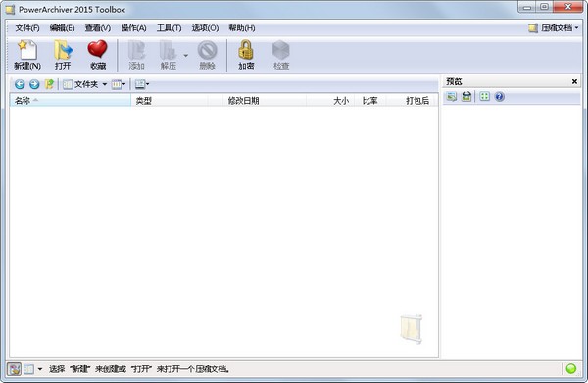Open the 文件(F) menu
Image resolution: width=588 pixels, height=383 pixels.
27,28
